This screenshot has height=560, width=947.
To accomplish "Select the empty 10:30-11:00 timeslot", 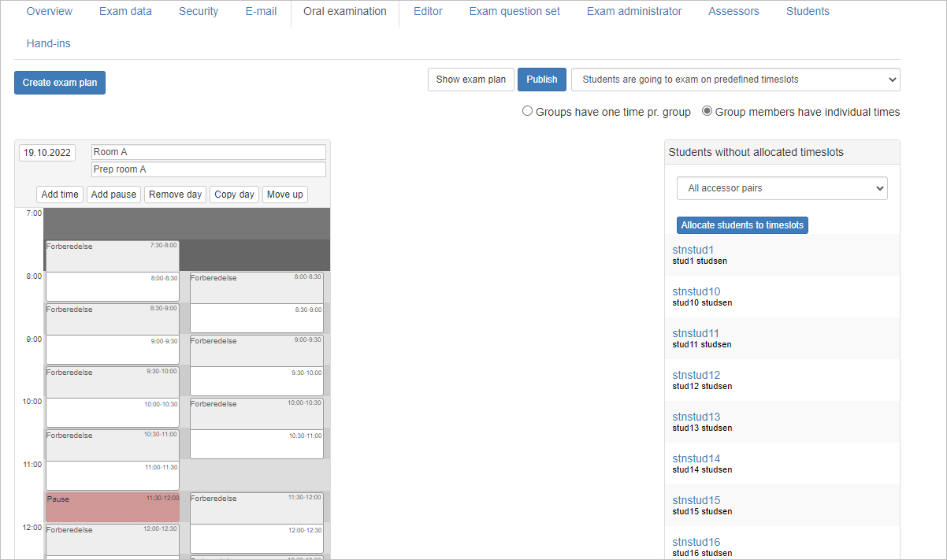I will [257, 444].
